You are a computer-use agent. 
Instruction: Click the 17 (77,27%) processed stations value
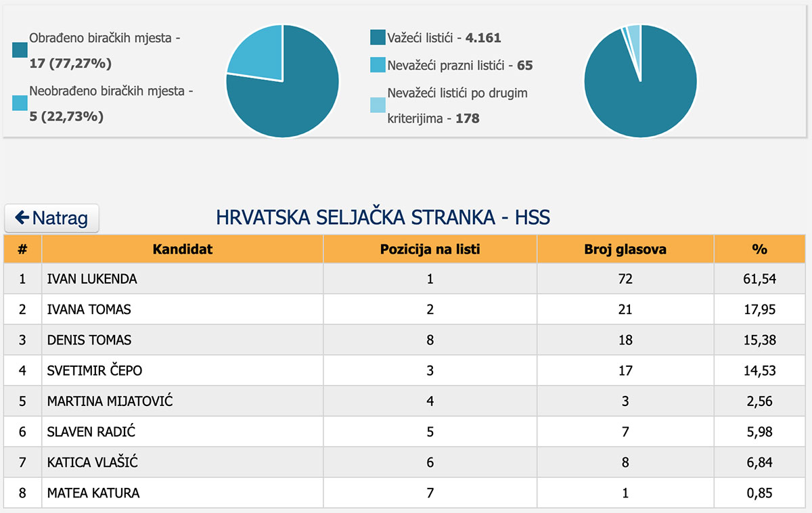(x=70, y=64)
